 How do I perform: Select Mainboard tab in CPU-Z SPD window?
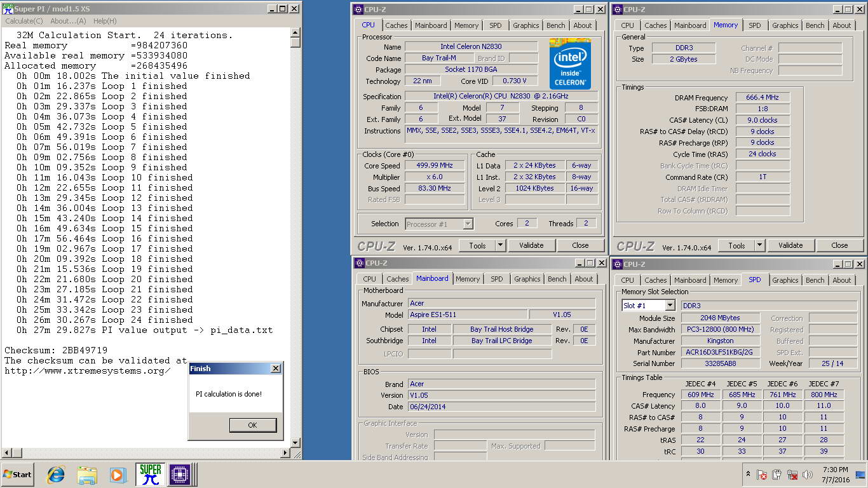690,280
